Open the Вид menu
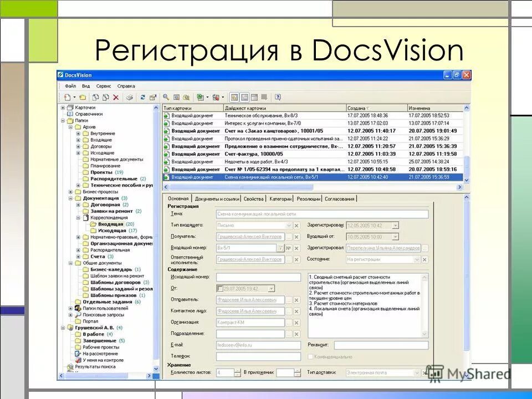The height and width of the screenshot is (399, 532). 86,86
